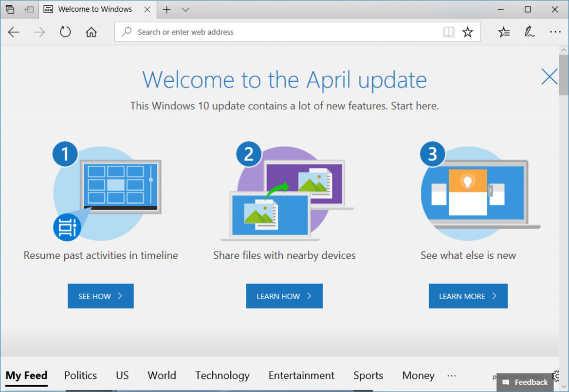The height and width of the screenshot is (392, 569).
Task: Add notes with the pen icon
Action: [x=529, y=32]
